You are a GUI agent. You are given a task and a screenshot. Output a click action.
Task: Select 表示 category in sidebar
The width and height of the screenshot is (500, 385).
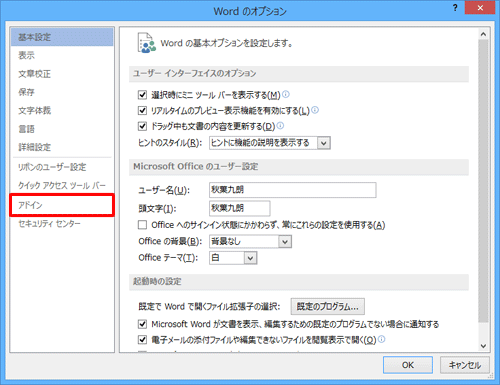62,55
